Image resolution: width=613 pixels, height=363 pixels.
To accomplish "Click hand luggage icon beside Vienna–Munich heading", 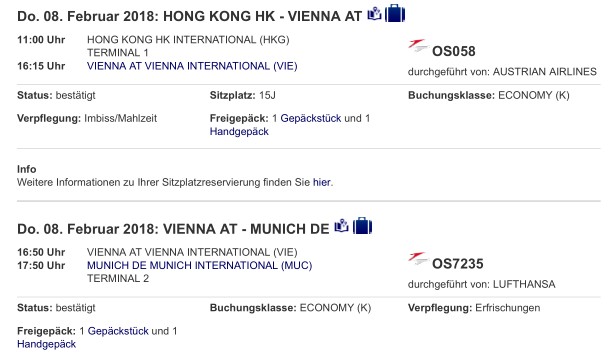I will pyautogui.click(x=341, y=226).
